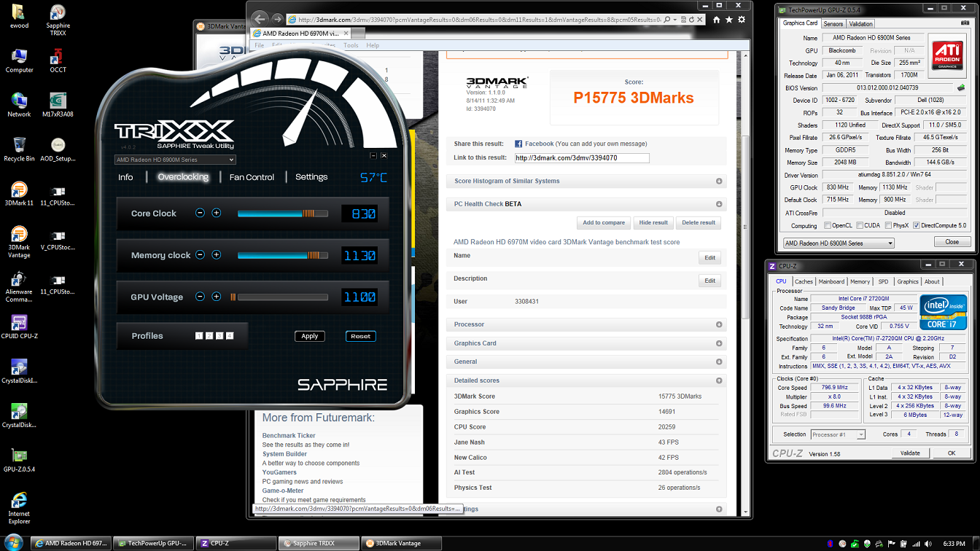Image resolution: width=980 pixels, height=551 pixels.
Task: Open browser Favorites star
Action: click(729, 20)
